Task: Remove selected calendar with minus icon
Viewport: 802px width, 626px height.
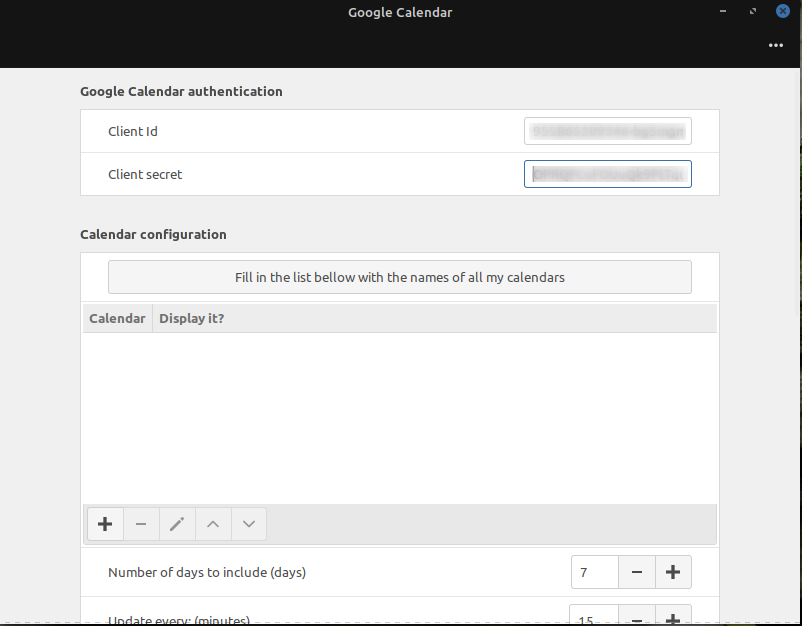Action: [141, 524]
